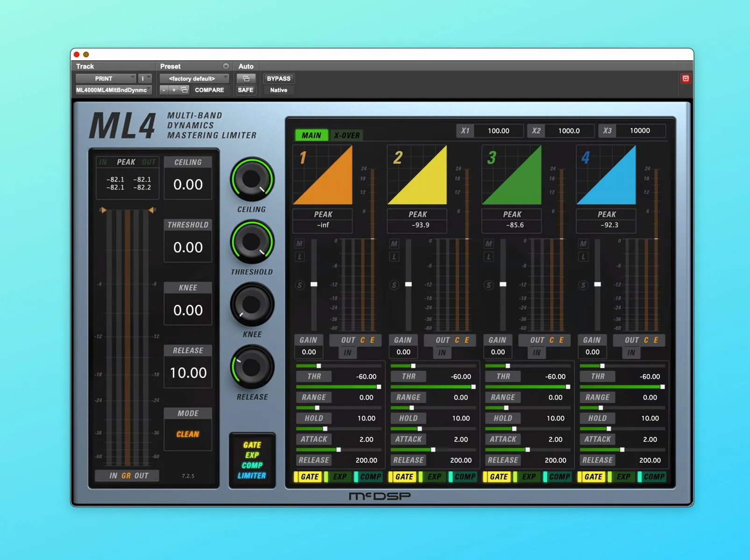Click the CLEAN mode button
The width and height of the screenshot is (750, 560).
coord(188,434)
